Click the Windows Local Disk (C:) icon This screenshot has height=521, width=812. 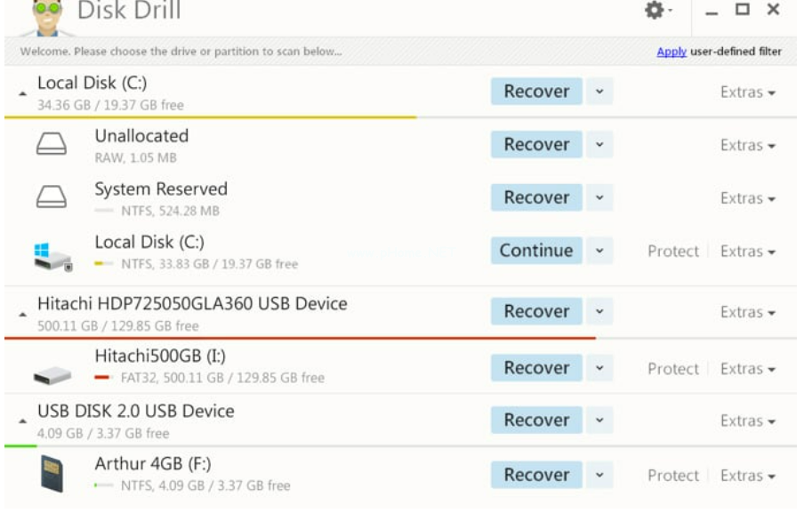click(52, 254)
